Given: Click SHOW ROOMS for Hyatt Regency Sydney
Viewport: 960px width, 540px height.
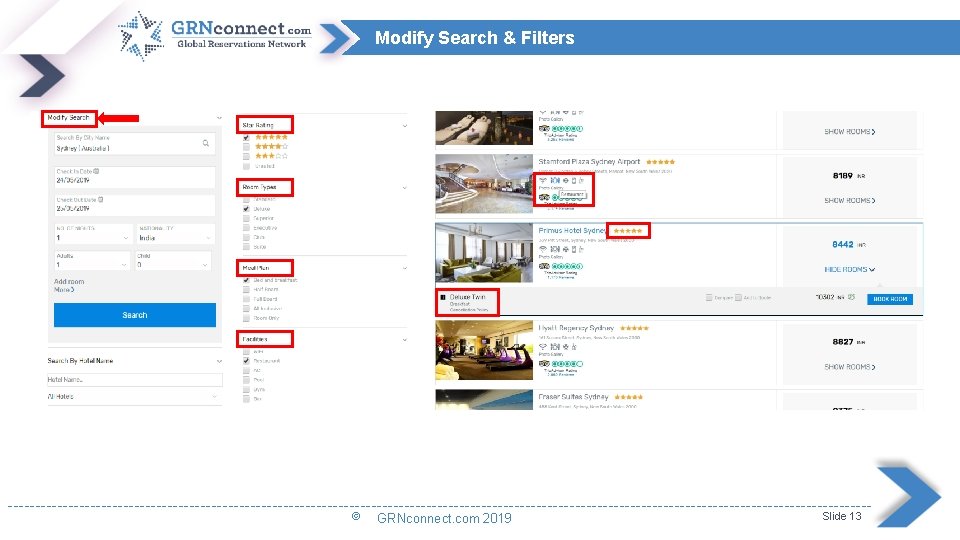Looking at the screenshot, I should tap(849, 367).
